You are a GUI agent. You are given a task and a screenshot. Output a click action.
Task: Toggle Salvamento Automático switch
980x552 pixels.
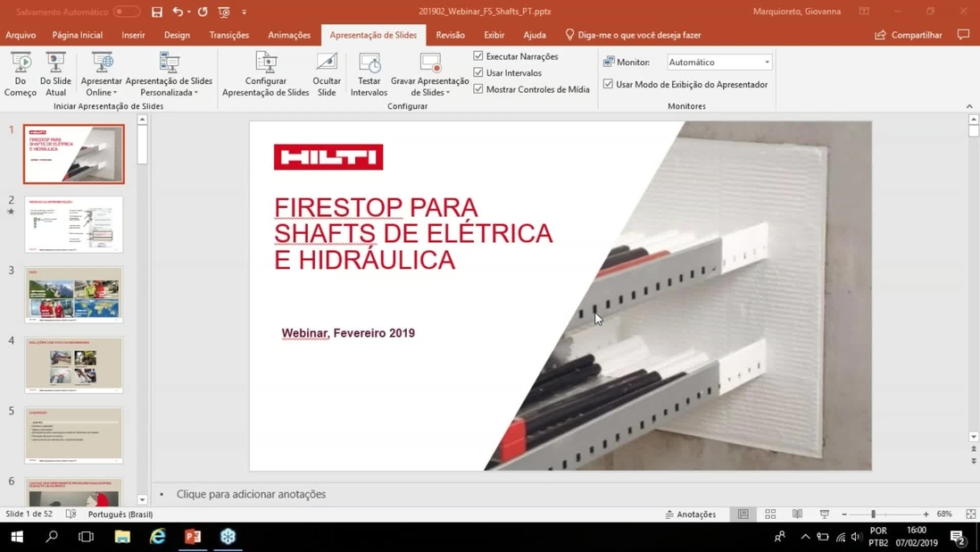click(x=126, y=12)
